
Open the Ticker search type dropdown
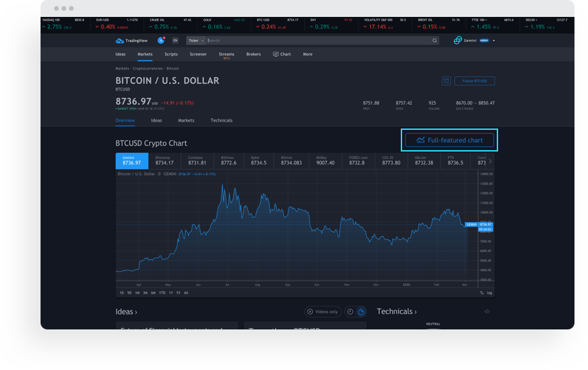point(196,41)
